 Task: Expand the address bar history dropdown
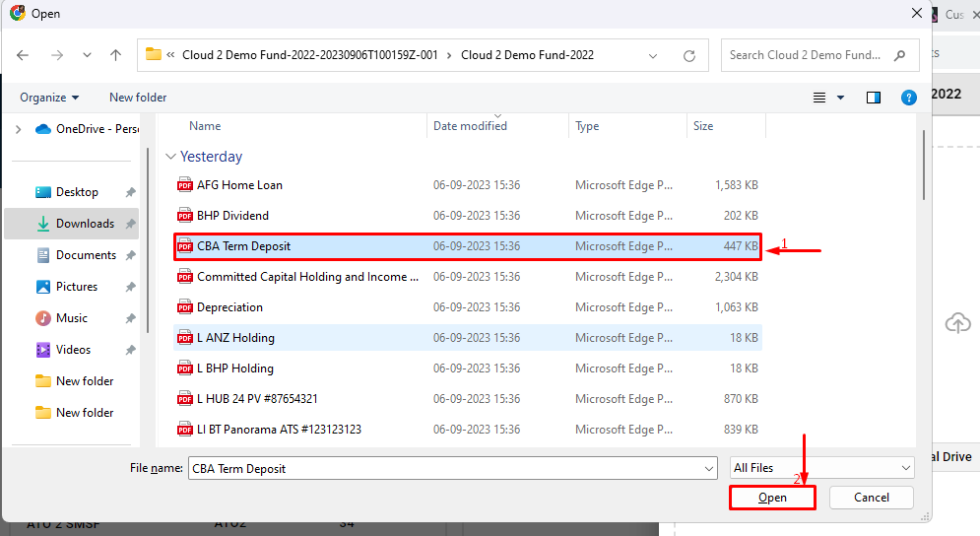tap(653, 55)
